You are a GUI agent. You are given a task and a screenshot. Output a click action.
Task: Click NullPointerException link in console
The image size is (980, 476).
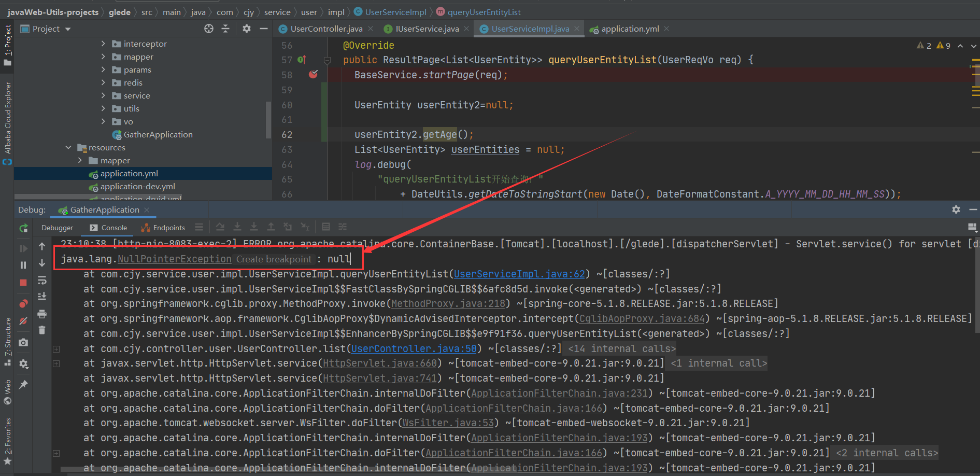click(175, 259)
